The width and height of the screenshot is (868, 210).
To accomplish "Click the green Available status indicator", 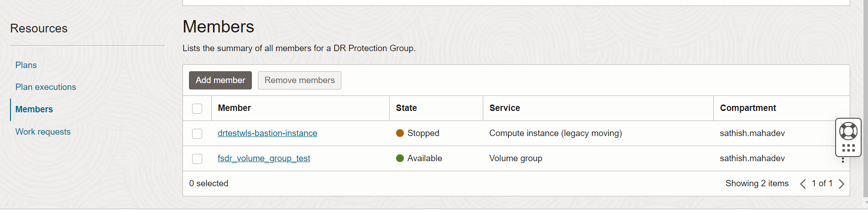I will coord(400,158).
